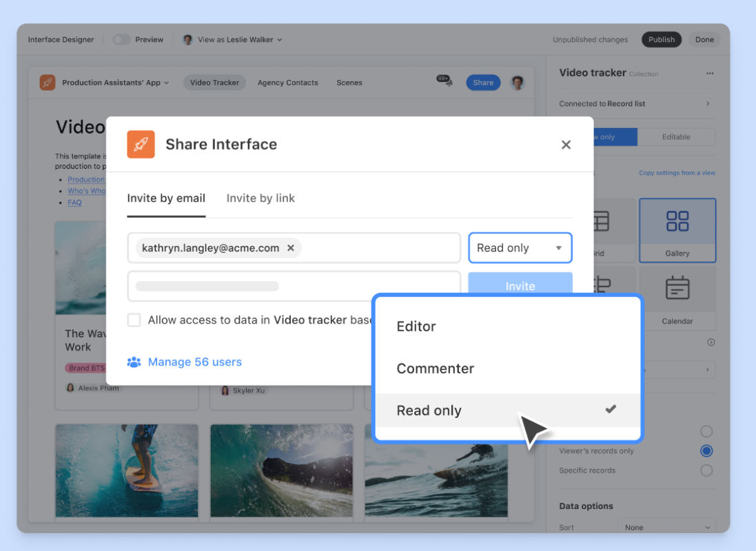Choose the Editable toggle option
The image size is (756, 551).
676,137
